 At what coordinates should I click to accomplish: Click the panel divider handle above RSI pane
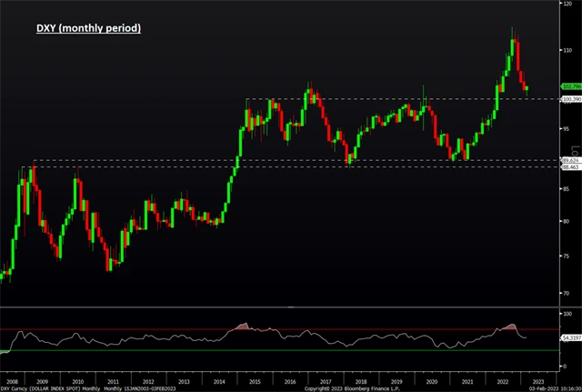(291, 307)
